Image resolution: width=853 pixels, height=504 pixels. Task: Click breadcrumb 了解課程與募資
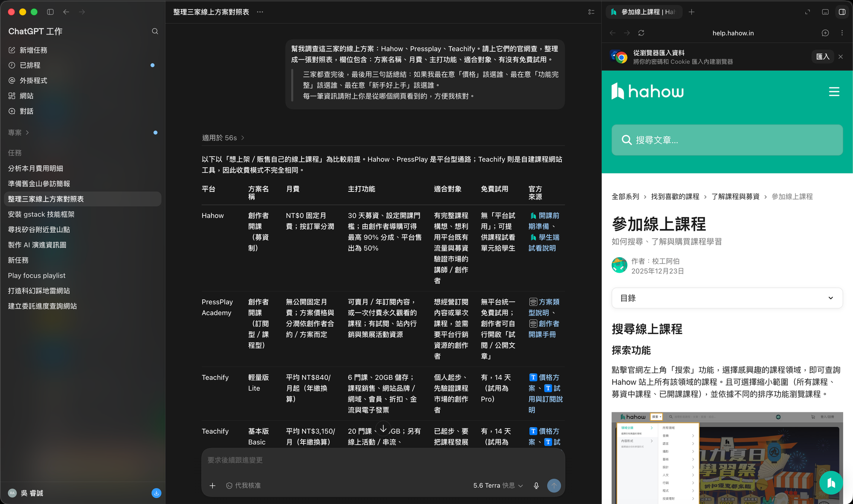[735, 197]
